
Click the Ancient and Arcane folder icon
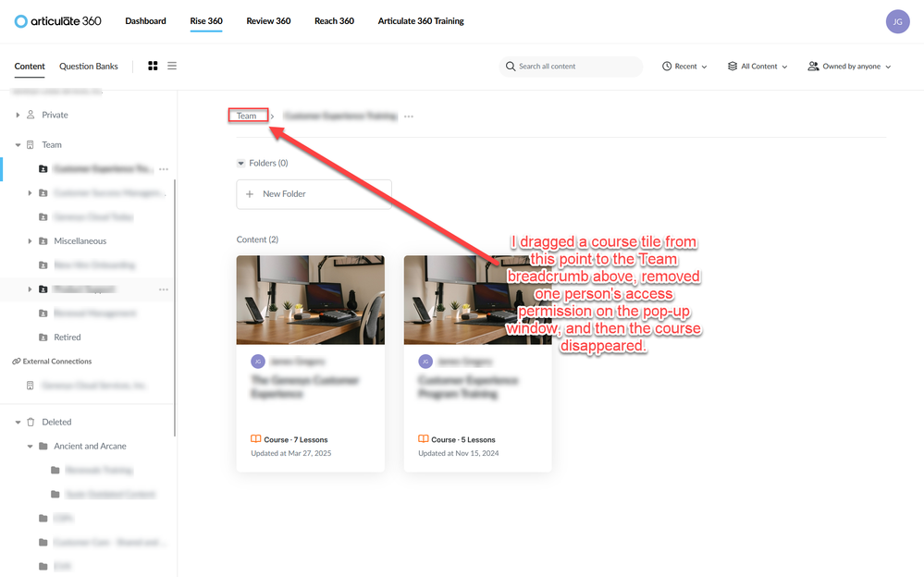[43, 447]
